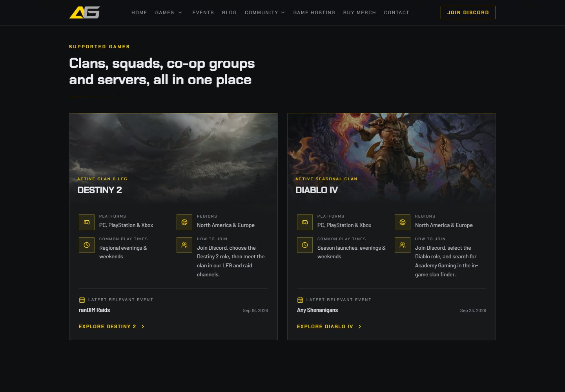Click the Sep 18, 2026 event date
The height and width of the screenshot is (392, 565).
[x=255, y=310]
